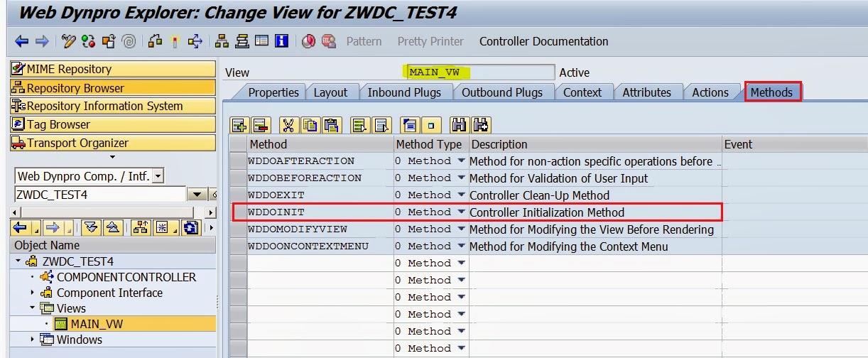Click the right arrow of the horizontal scrollbar

point(211,212)
